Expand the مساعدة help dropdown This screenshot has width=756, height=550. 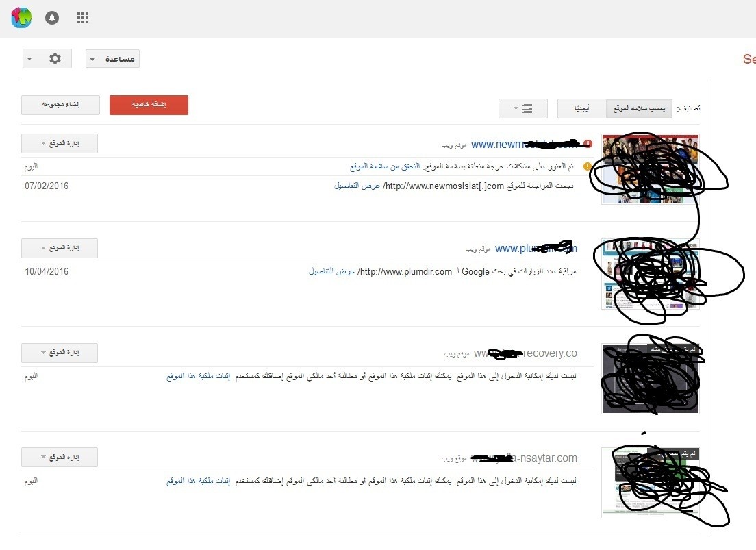tap(113, 59)
